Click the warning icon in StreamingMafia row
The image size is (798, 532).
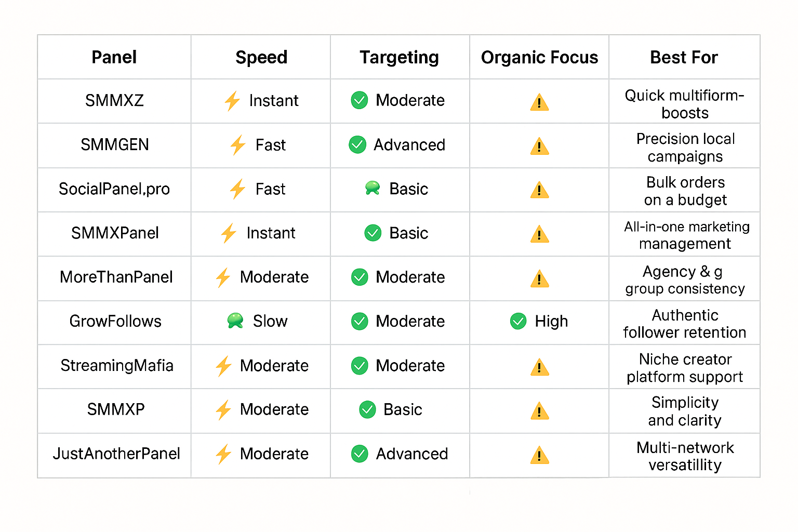pos(539,367)
